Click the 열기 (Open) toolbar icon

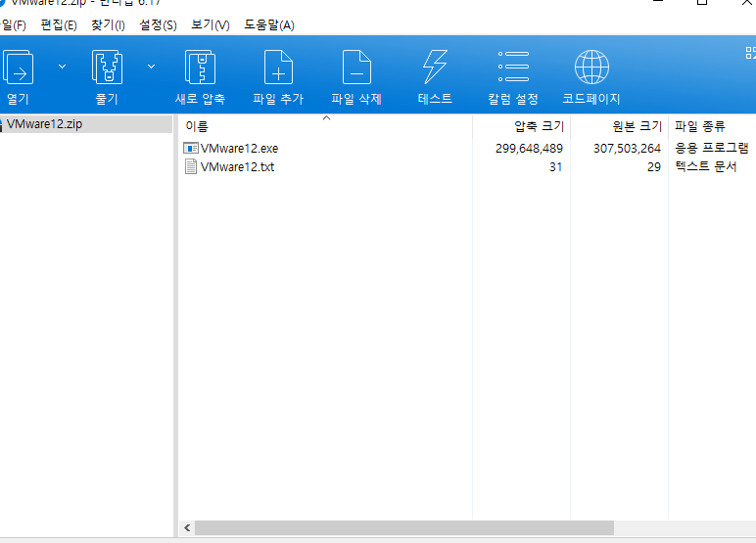tap(19, 68)
